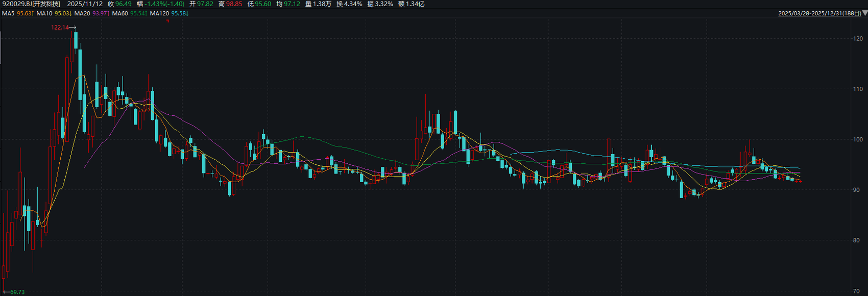Click the 100 price axis label

(x=857, y=140)
